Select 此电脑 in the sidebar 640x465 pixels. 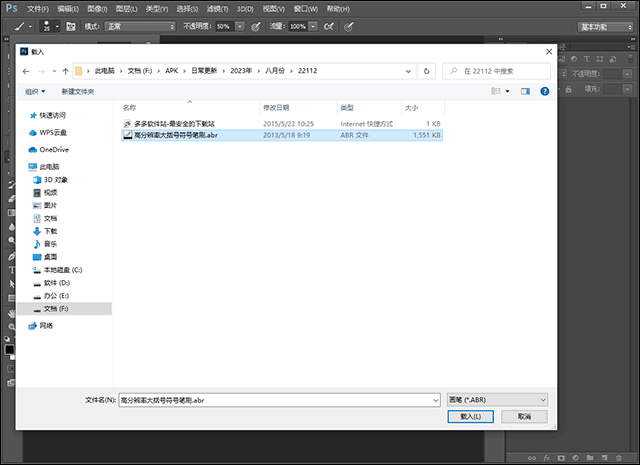pyautogui.click(x=49, y=167)
